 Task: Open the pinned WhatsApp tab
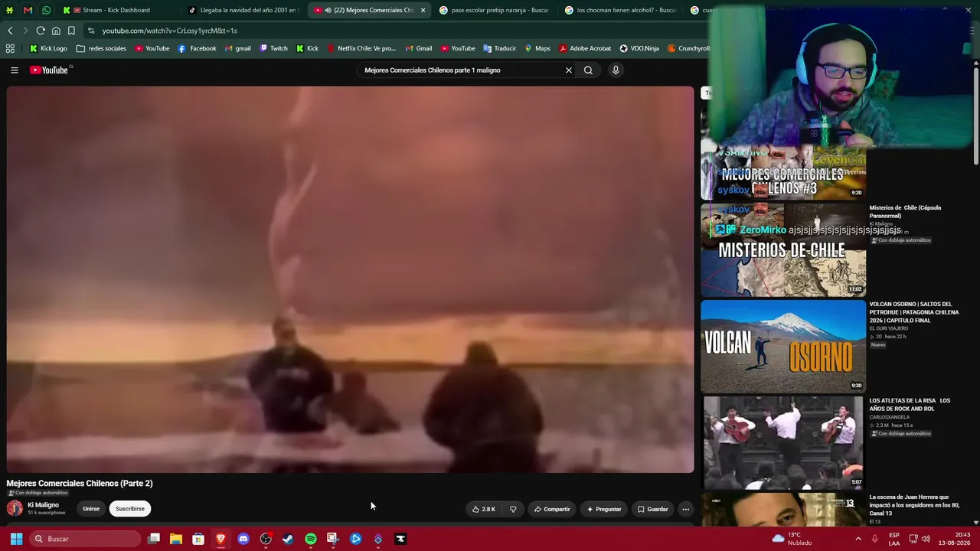pyautogui.click(x=47, y=10)
